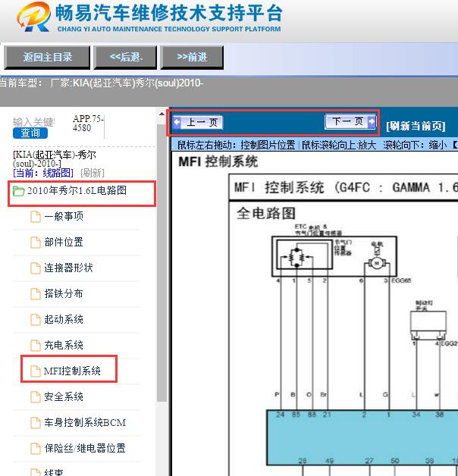Open the 部件位置 tree item
The width and height of the screenshot is (458, 476).
64,243
